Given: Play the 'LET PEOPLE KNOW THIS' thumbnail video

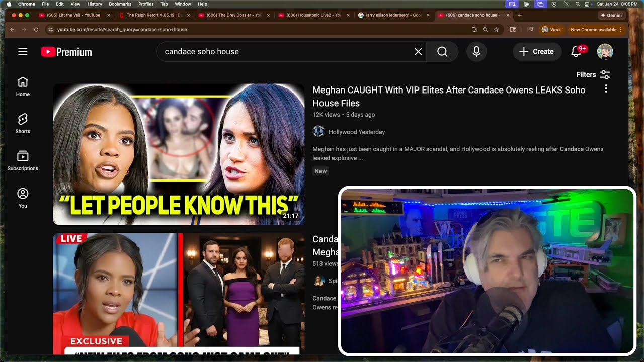Looking at the screenshot, I should tap(179, 154).
